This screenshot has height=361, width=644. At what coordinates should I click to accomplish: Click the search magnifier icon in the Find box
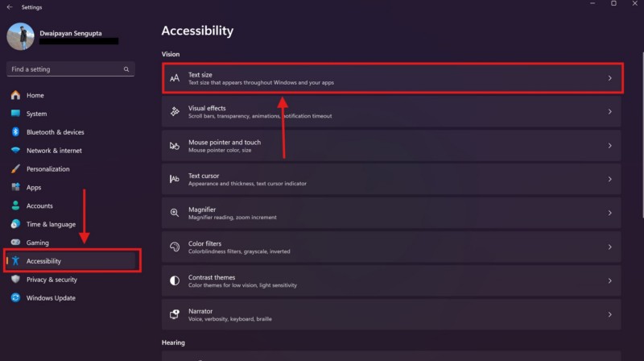(x=126, y=70)
